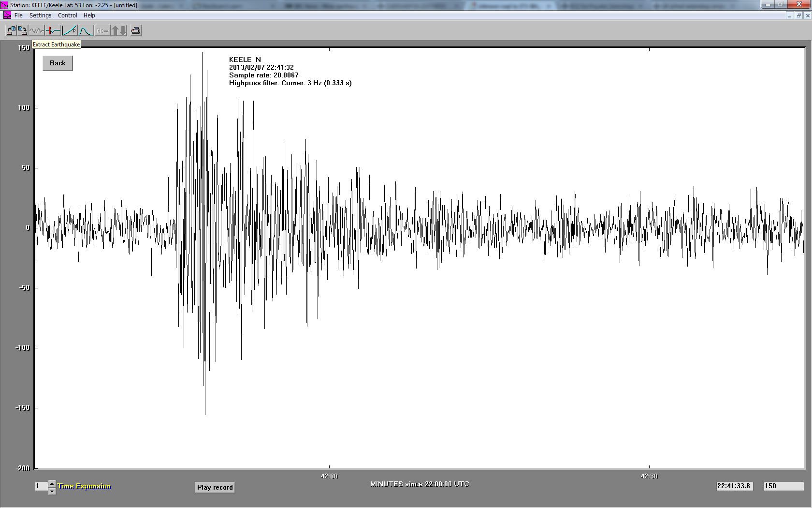Click the grayed Now toolbar button
The height and width of the screenshot is (508, 812).
click(x=102, y=30)
